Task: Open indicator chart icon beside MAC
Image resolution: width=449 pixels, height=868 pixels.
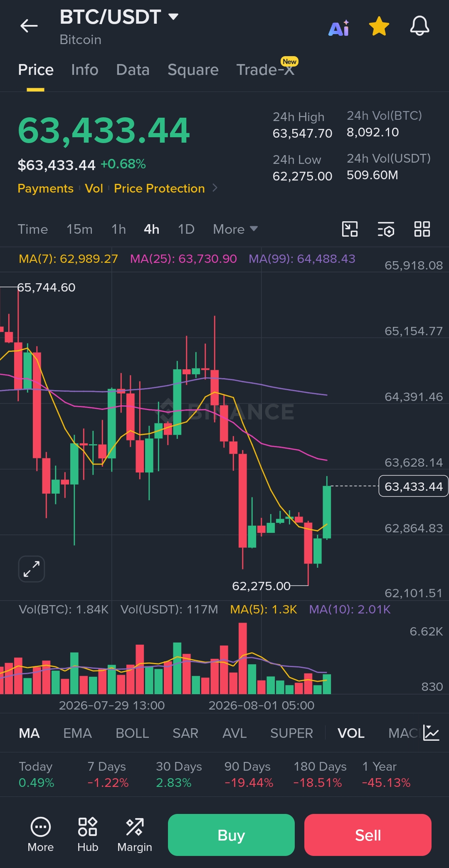Action: click(431, 733)
